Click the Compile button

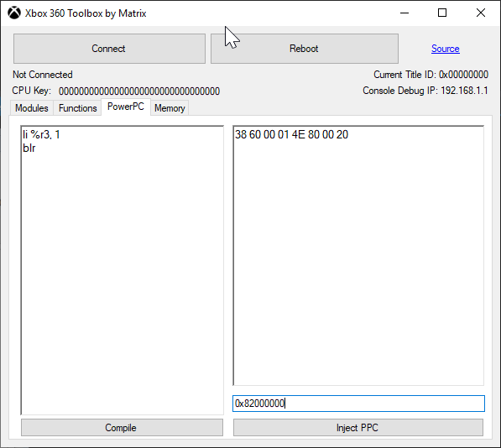coord(122,428)
